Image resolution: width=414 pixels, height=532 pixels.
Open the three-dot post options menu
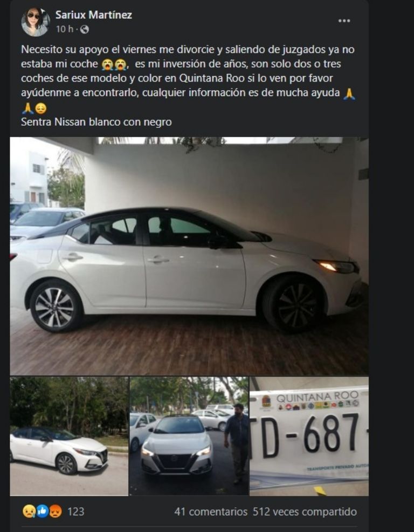pos(344,21)
